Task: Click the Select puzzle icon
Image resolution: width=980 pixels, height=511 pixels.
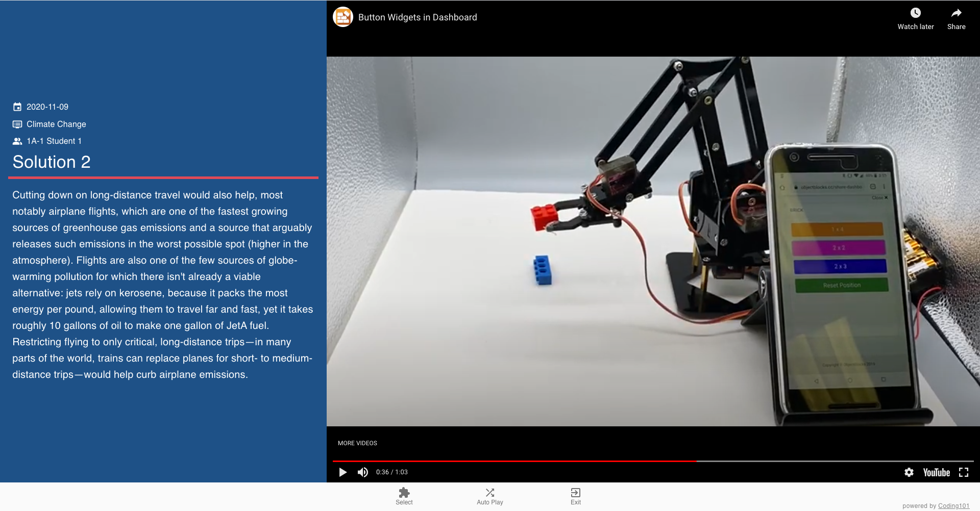Action: [404, 493]
